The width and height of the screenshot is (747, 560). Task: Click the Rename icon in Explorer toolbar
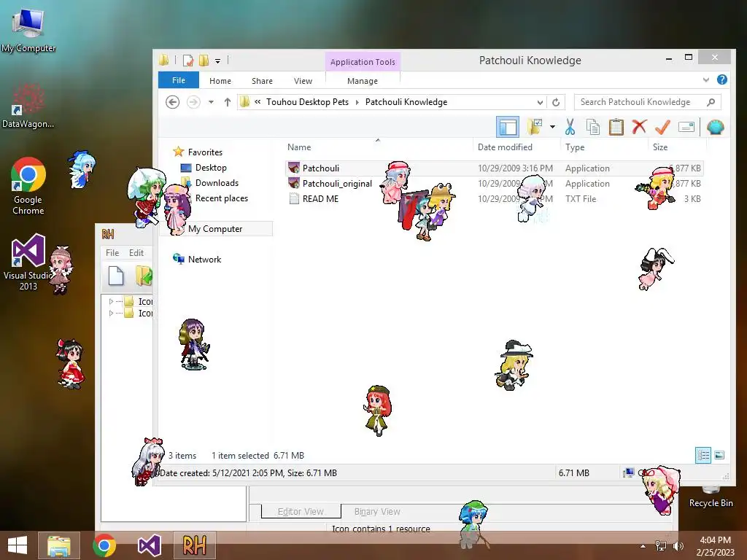pyautogui.click(x=686, y=127)
